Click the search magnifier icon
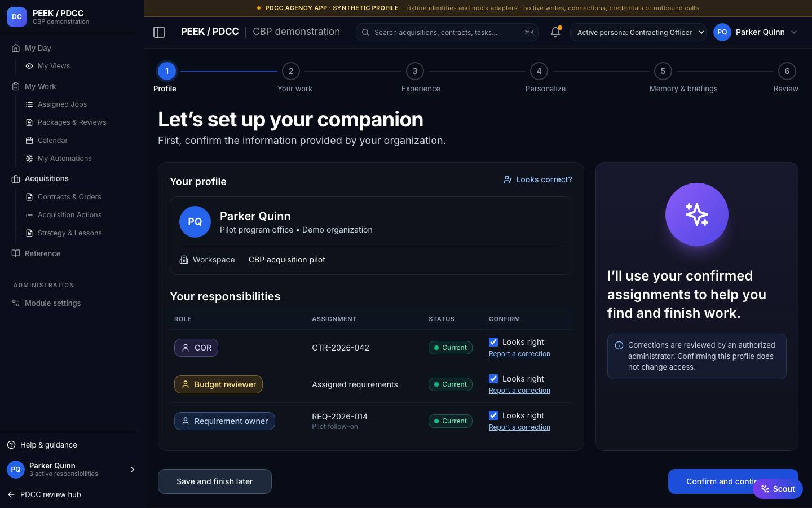Image resolution: width=812 pixels, height=508 pixels. click(x=365, y=32)
